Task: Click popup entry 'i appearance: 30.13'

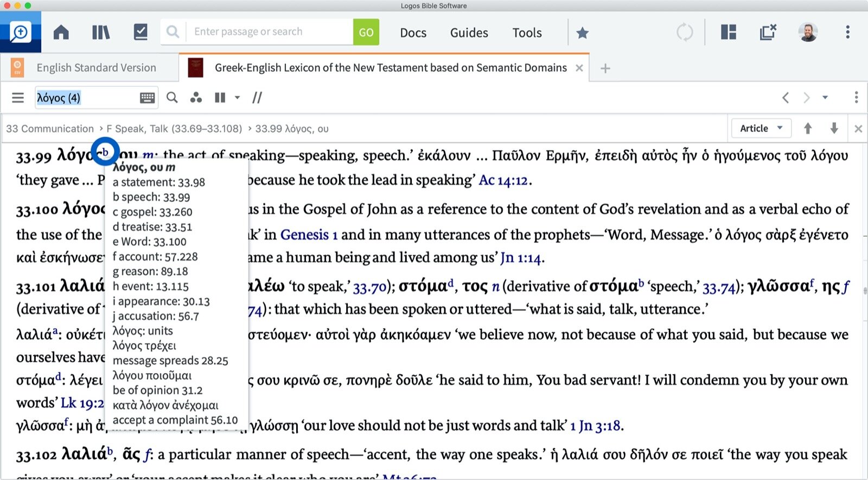Action: [x=161, y=301]
